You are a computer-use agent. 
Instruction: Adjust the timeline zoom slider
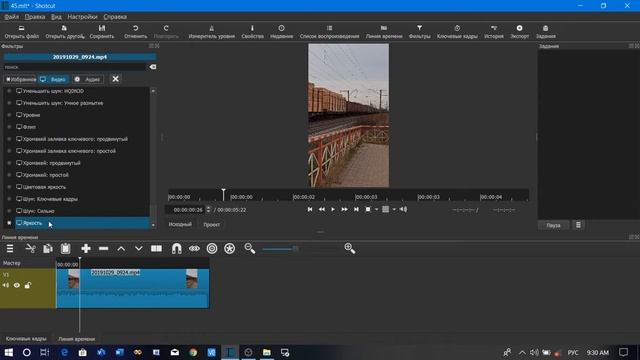point(280,249)
